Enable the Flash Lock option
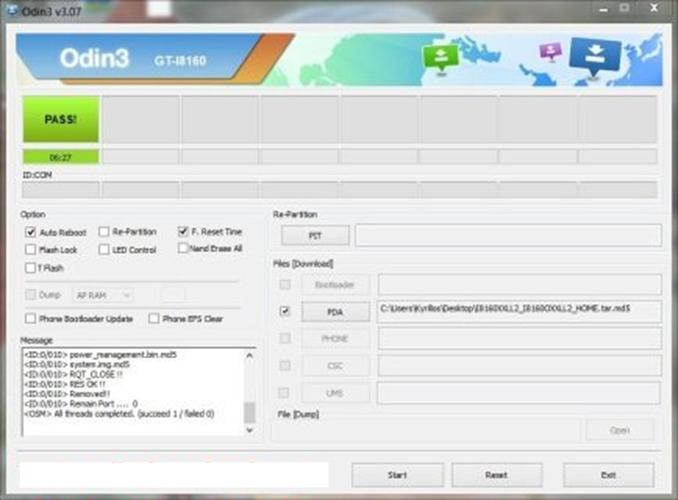Screen dimensions: 678x500 coord(30,250)
